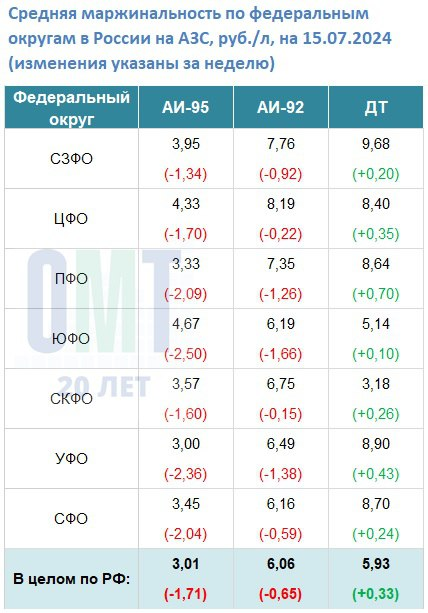The height and width of the screenshot is (613, 428).
Task: Click the red (-1,70) change for ЦФО
Action: pyautogui.click(x=186, y=234)
